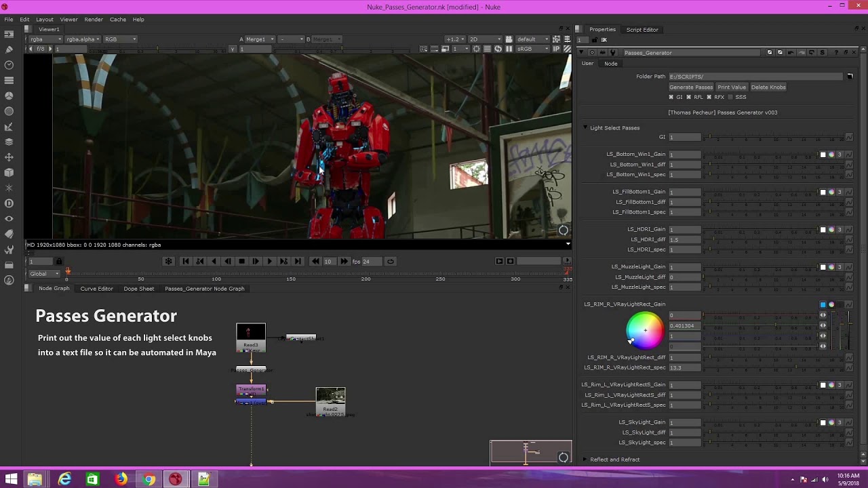Open the A input Merge1 dropdown
Screen dimensions: 868x488
(x=260, y=39)
